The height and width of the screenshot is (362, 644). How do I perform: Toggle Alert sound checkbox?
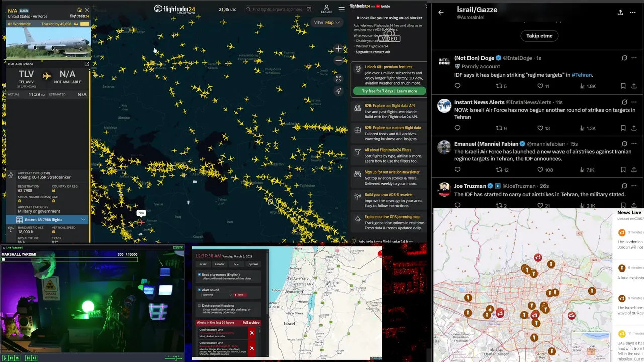[200, 290]
